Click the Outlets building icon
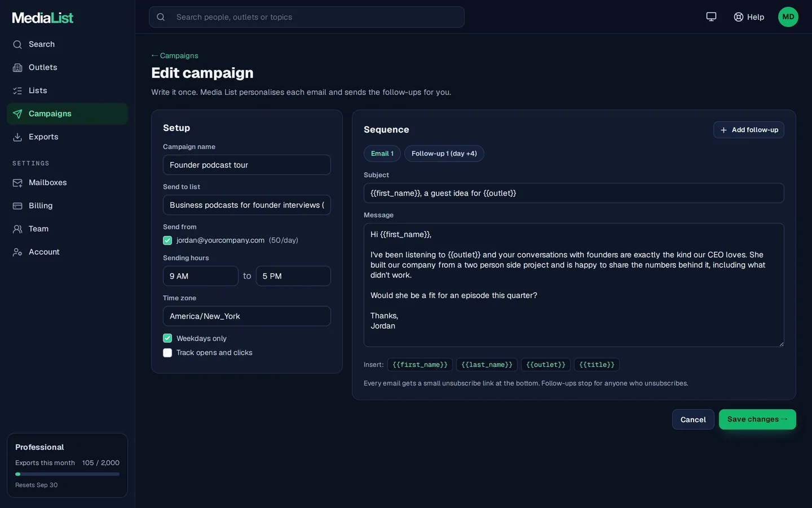The height and width of the screenshot is (508, 812). [x=17, y=68]
